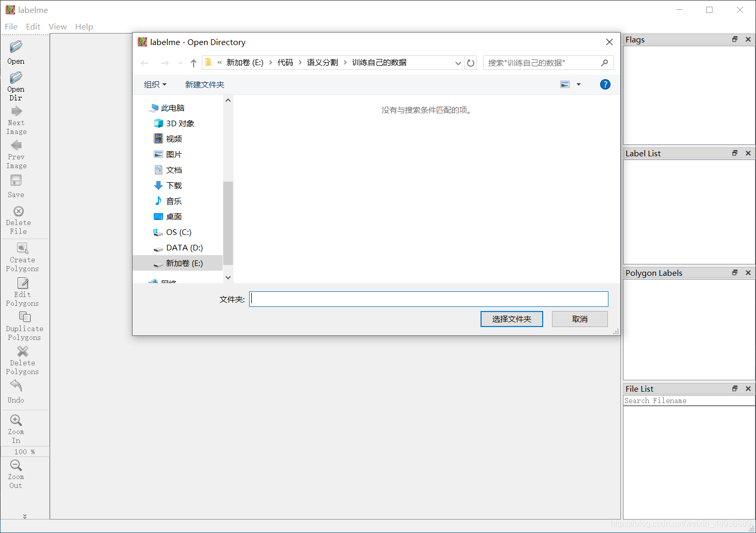Screen dimensions: 756x533
Task: Click the search magnifier icon
Action: coord(604,63)
